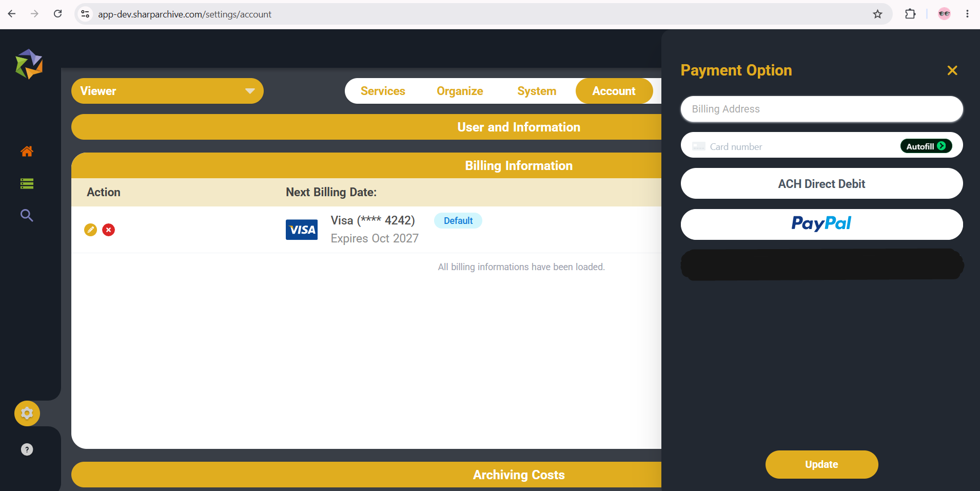The height and width of the screenshot is (491, 980).
Task: Edit the Visa 4242 payment method
Action: click(90, 230)
